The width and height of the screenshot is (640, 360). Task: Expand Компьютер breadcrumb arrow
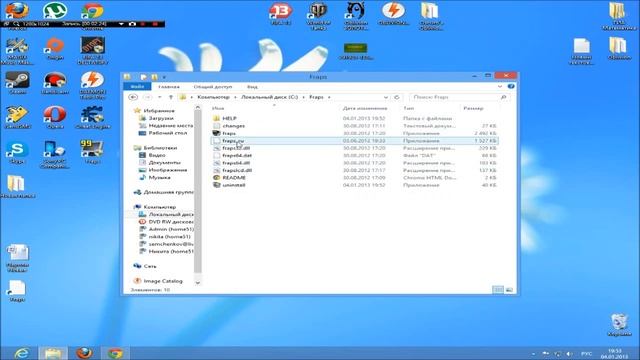pyautogui.click(x=236, y=97)
